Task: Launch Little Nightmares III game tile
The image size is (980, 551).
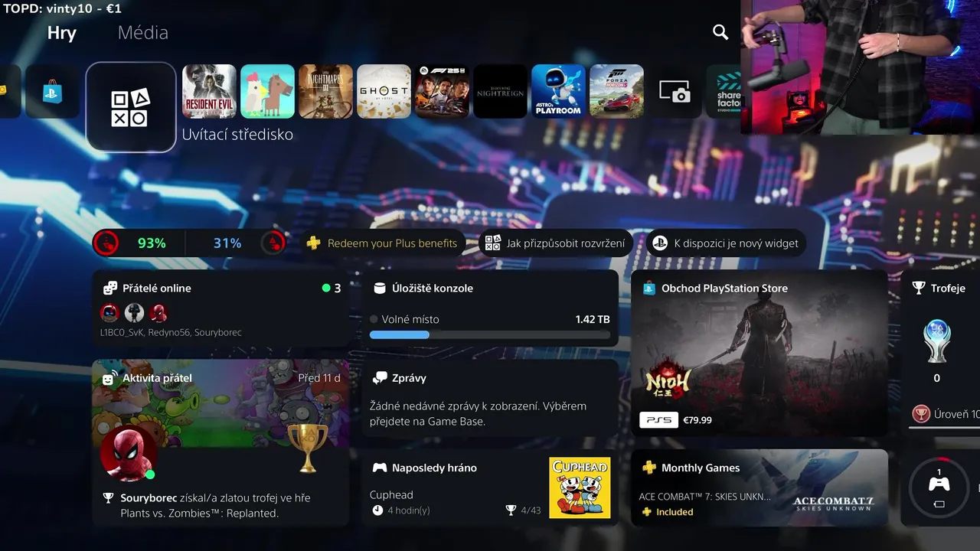Action: click(325, 91)
